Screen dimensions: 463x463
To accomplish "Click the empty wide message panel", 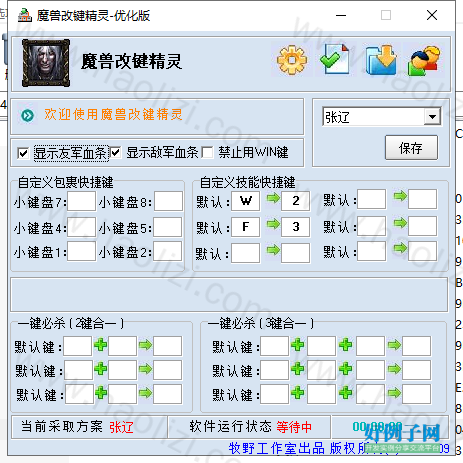I will pos(229,295).
